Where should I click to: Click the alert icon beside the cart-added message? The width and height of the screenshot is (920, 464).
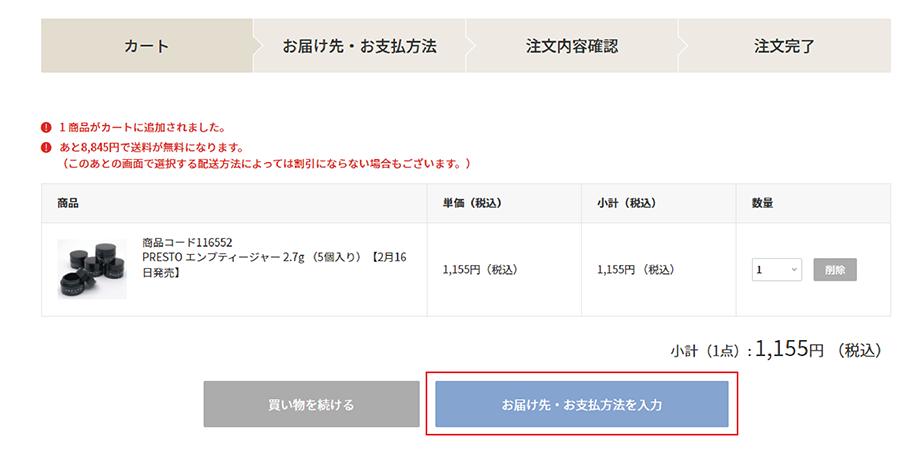point(46,128)
